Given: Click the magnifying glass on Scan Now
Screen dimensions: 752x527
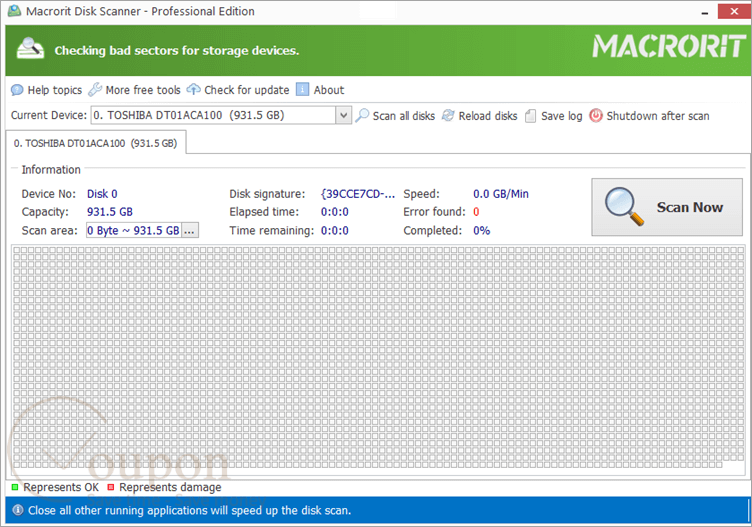Looking at the screenshot, I should [x=624, y=207].
